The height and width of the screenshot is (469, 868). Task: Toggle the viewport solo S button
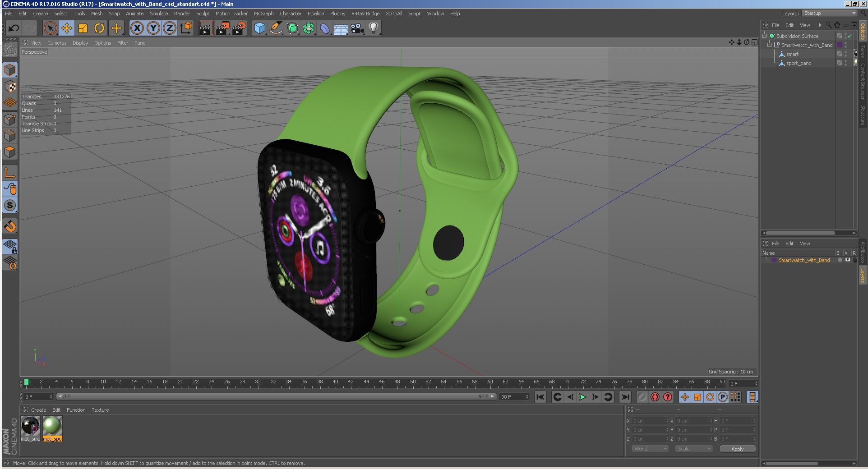click(x=10, y=206)
